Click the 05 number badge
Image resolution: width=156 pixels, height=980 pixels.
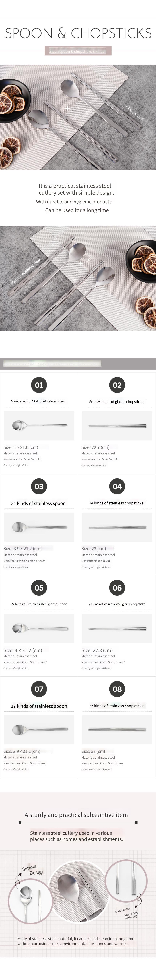39,588
